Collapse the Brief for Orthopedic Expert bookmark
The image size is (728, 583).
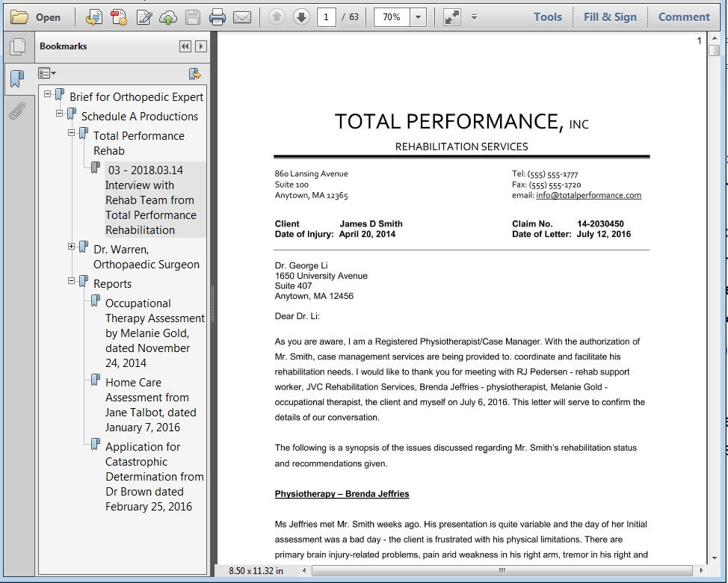click(47, 93)
